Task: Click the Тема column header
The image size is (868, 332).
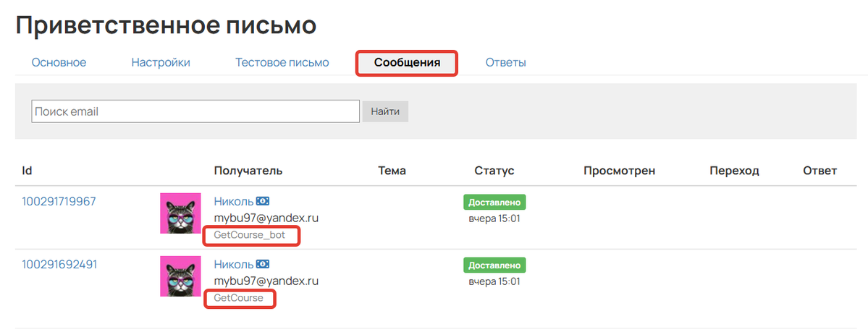Action: coord(392,171)
